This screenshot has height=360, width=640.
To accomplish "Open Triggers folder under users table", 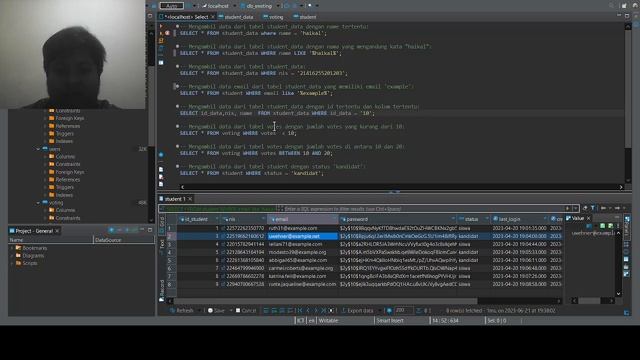I will (x=61, y=187).
